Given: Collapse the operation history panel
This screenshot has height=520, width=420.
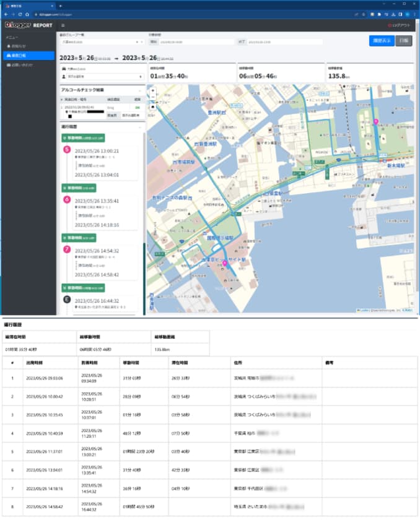Looking at the screenshot, I should (x=139, y=126).
